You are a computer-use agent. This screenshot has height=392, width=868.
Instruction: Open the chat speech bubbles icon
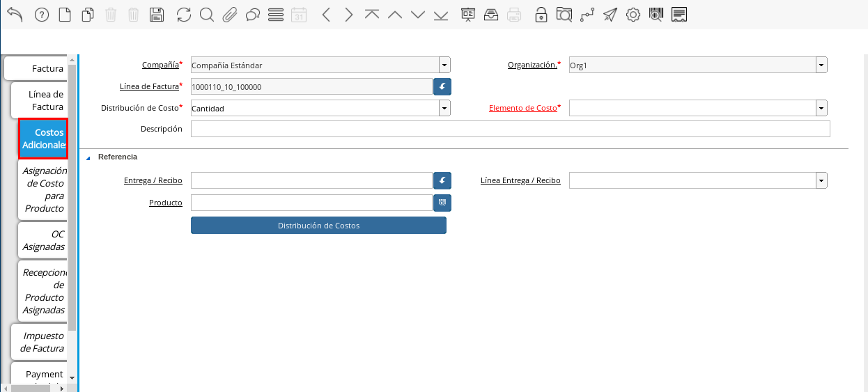point(253,15)
